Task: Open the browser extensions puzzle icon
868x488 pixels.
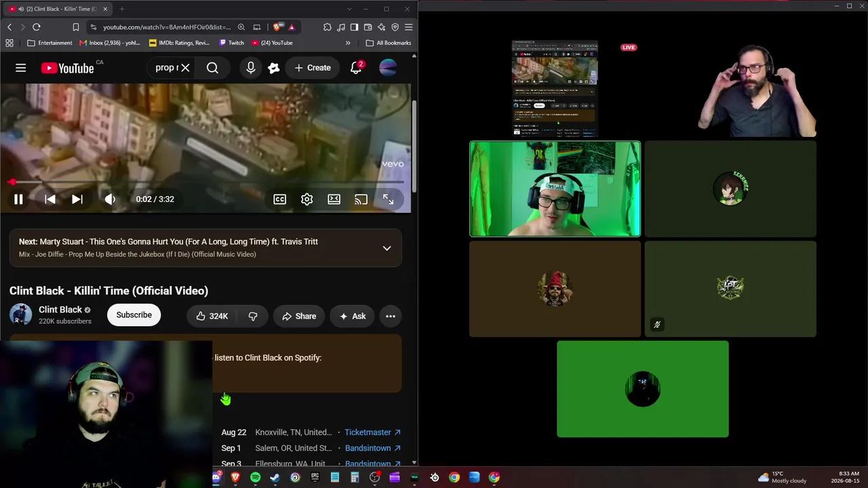Action: tap(328, 27)
